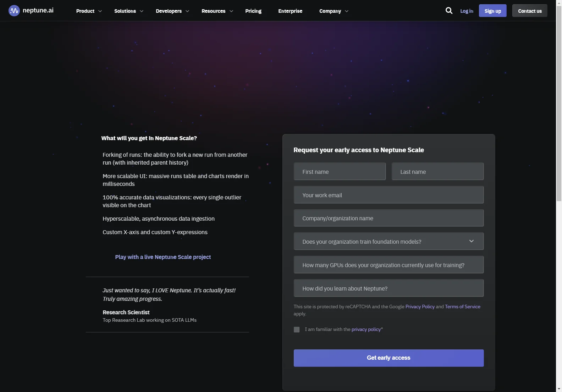Click the neptune.ai logo icon
562x392 pixels.
(14, 11)
